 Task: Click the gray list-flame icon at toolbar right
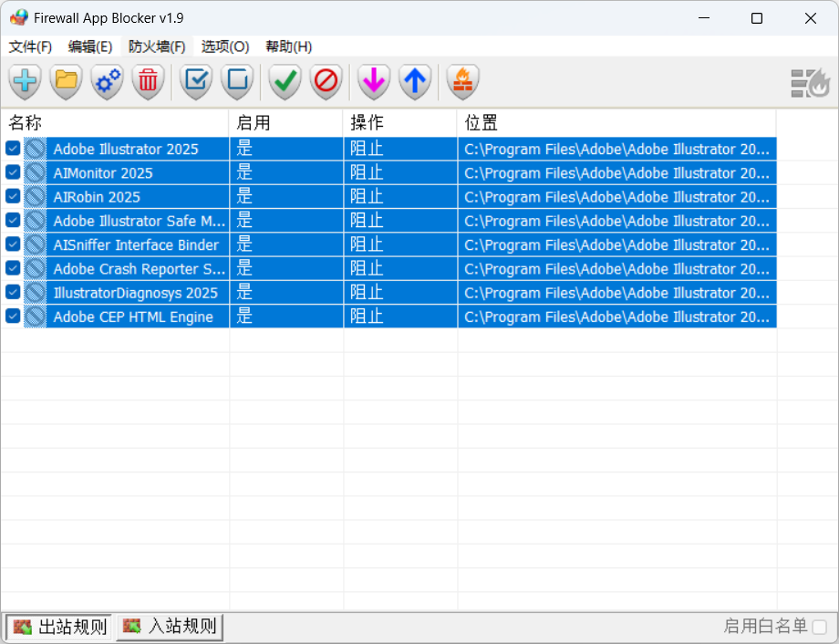(810, 83)
